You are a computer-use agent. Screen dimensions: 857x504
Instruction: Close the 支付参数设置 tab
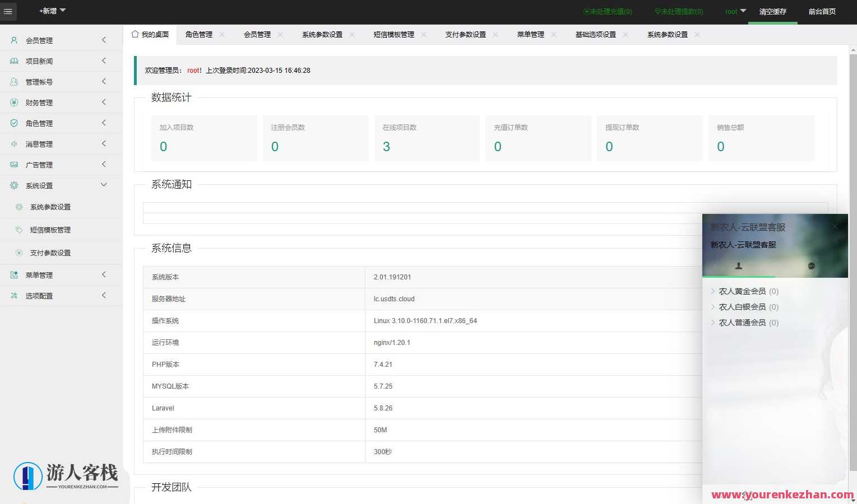495,35
